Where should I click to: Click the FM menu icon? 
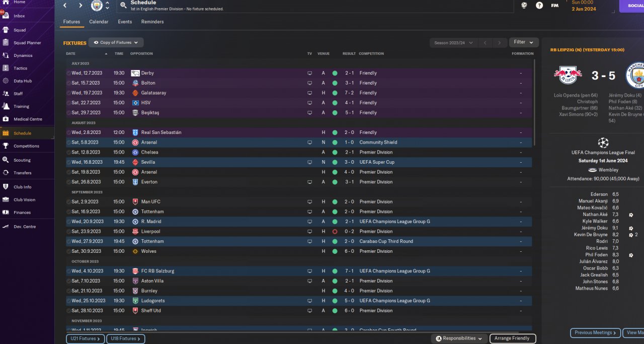554,5
